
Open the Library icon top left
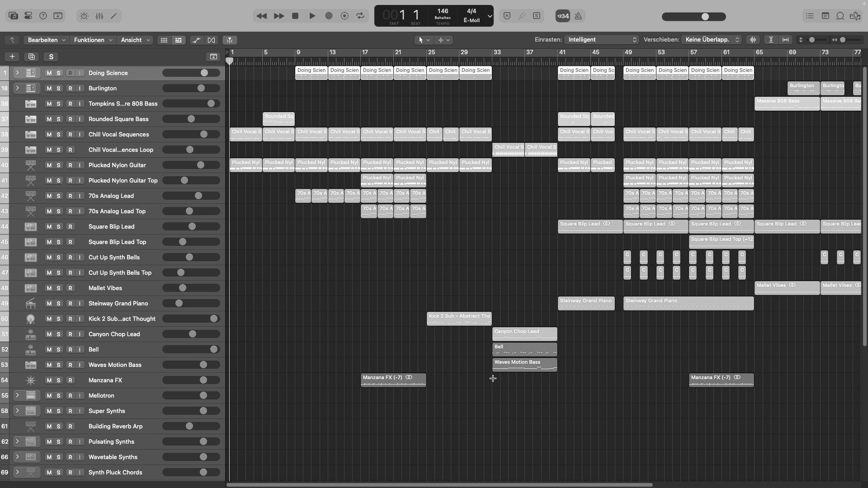pyautogui.click(x=14, y=16)
